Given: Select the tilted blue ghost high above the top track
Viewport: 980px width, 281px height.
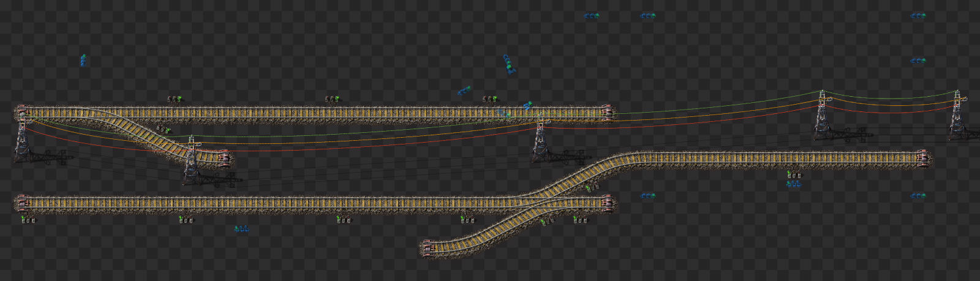Looking at the screenshot, I should coord(509,64).
